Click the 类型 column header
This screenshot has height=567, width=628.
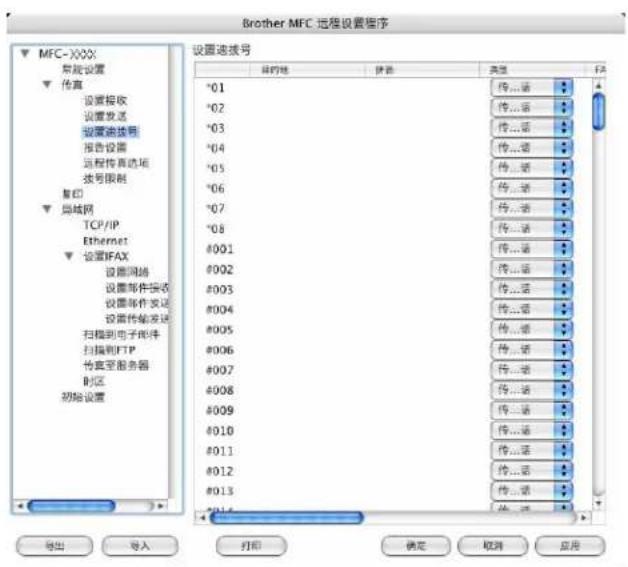click(534, 70)
